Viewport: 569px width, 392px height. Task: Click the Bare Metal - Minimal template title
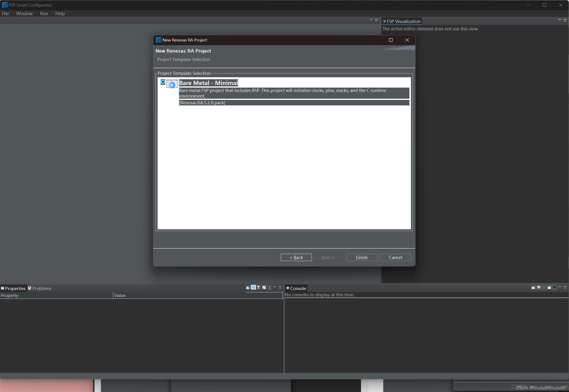(208, 83)
